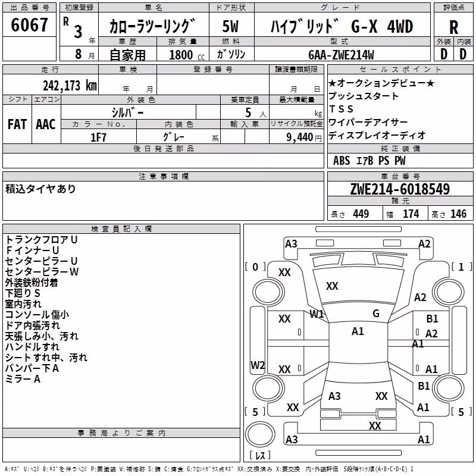Click inspector note シートすれ中、汚れ

pos(46,358)
